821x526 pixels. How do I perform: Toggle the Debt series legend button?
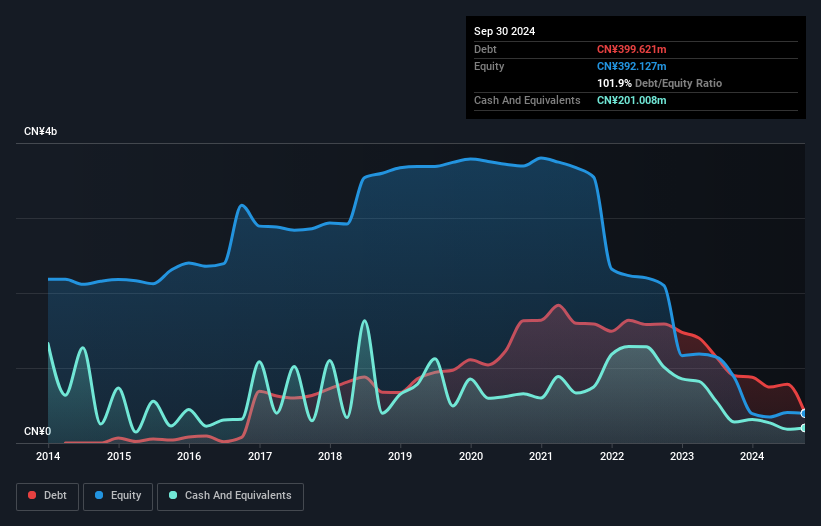pyautogui.click(x=48, y=496)
